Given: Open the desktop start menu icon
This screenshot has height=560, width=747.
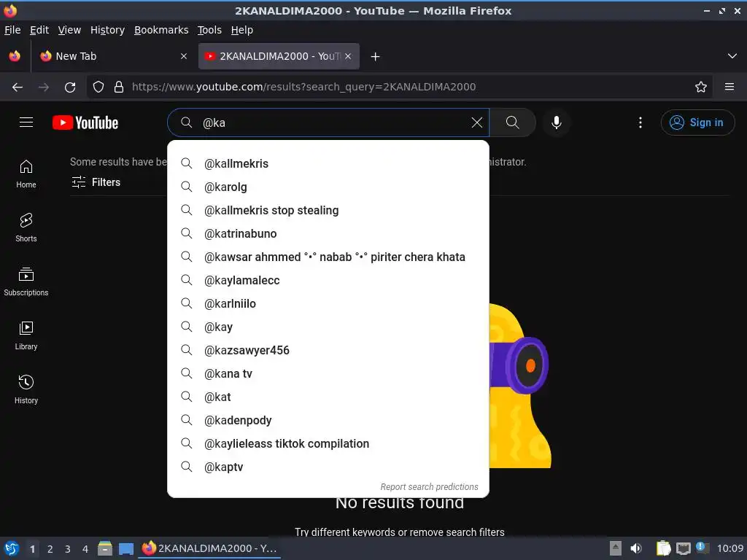Looking at the screenshot, I should tap(12, 548).
